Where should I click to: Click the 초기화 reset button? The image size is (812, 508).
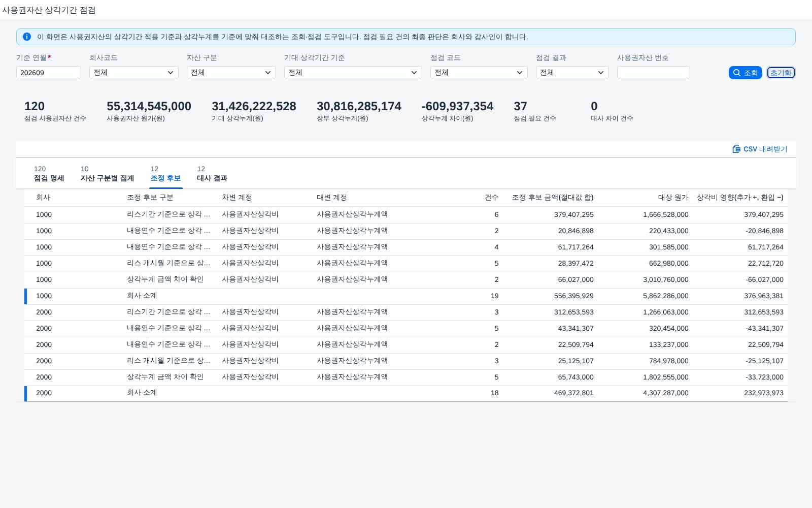tap(781, 73)
